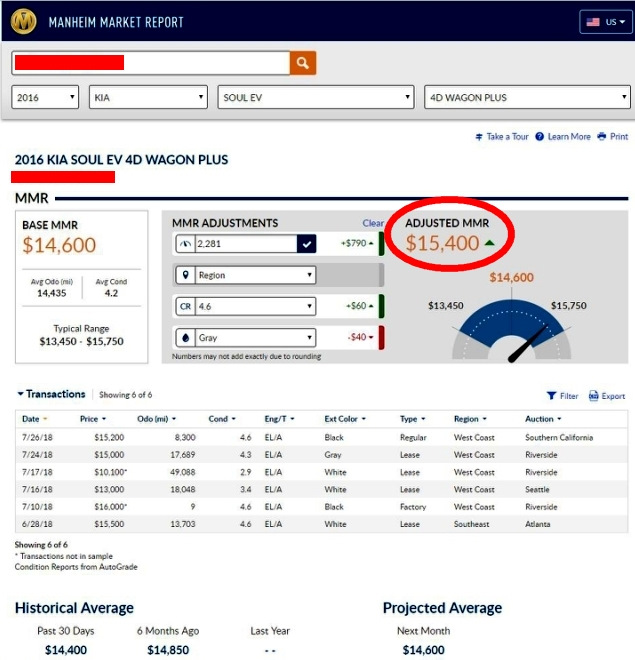Click the -$40 color adjustment value
This screenshot has height=660, width=635.
(x=357, y=337)
